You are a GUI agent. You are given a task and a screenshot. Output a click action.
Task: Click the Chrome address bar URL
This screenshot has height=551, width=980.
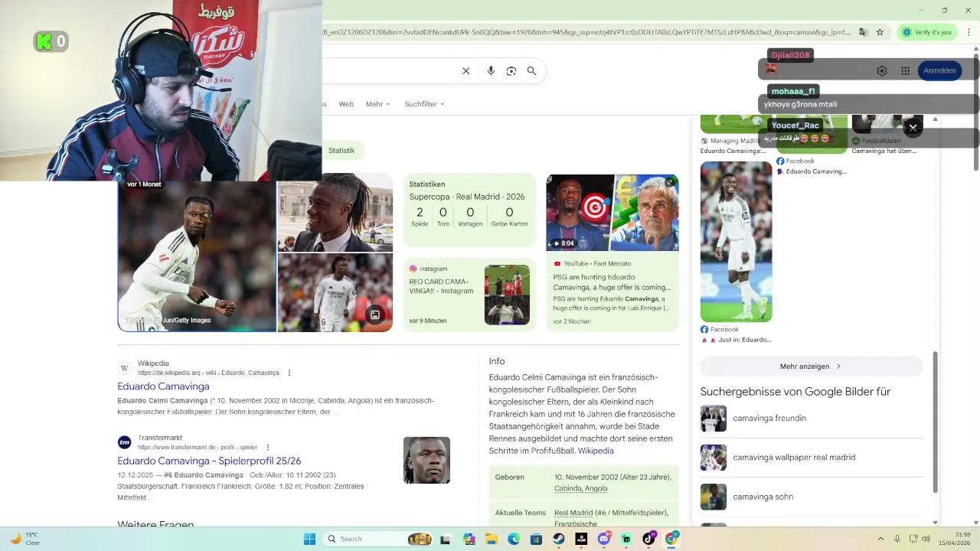point(587,32)
